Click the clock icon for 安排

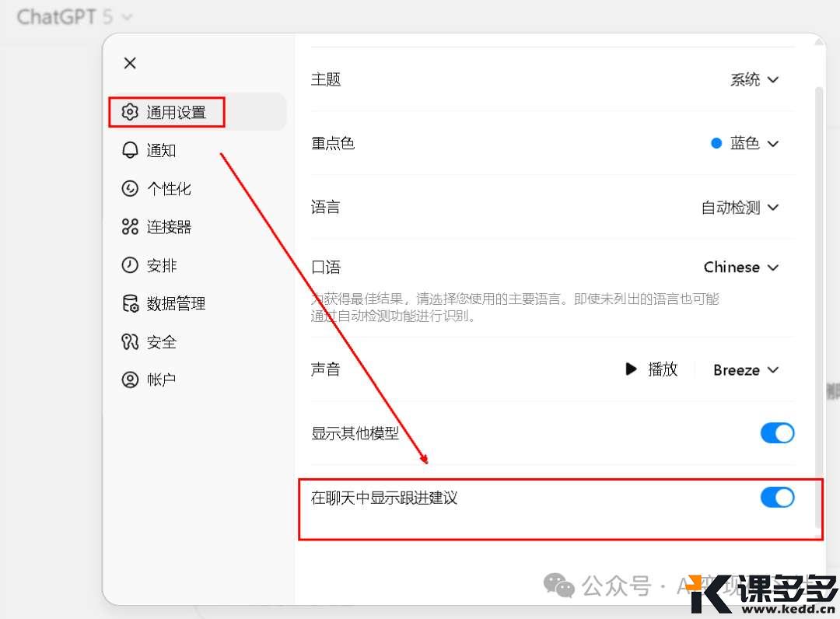click(130, 265)
